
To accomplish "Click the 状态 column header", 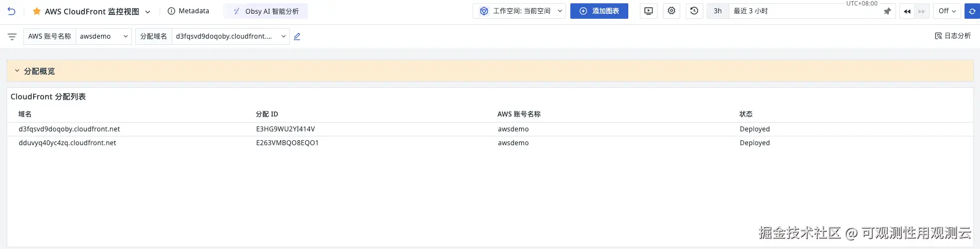I will coord(746,114).
